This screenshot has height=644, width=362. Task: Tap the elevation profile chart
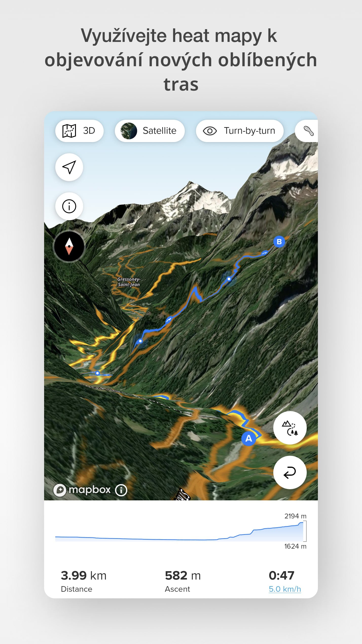point(181,531)
